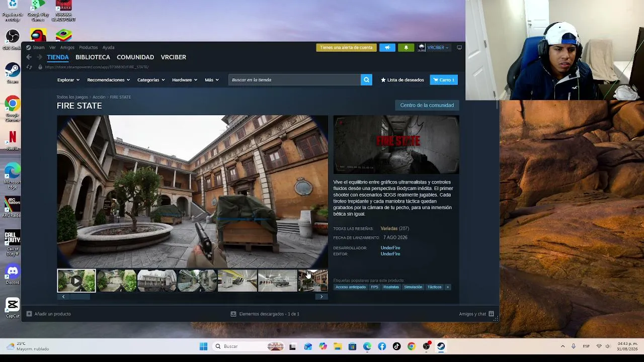Viewport: 644px width, 362px height.
Task: Open the Simulación tag
Action: [x=413, y=287]
